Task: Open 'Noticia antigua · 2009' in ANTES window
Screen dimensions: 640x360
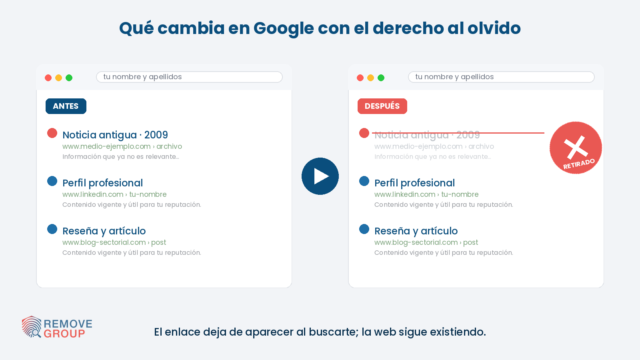Action: click(x=115, y=135)
